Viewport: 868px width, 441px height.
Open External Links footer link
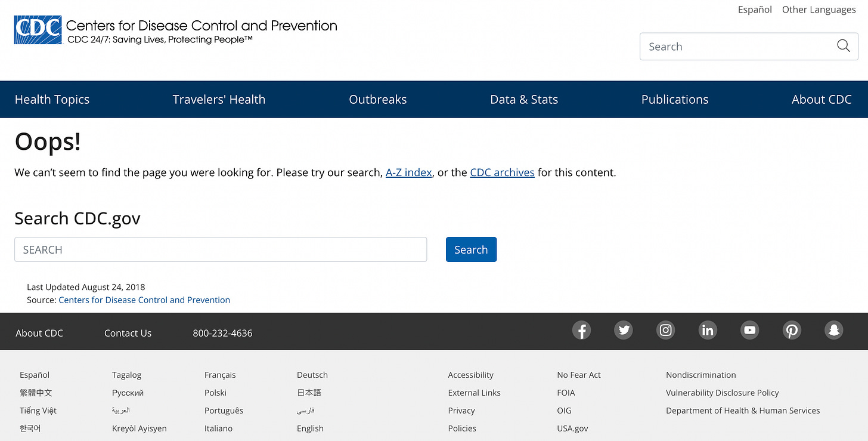[x=475, y=393]
